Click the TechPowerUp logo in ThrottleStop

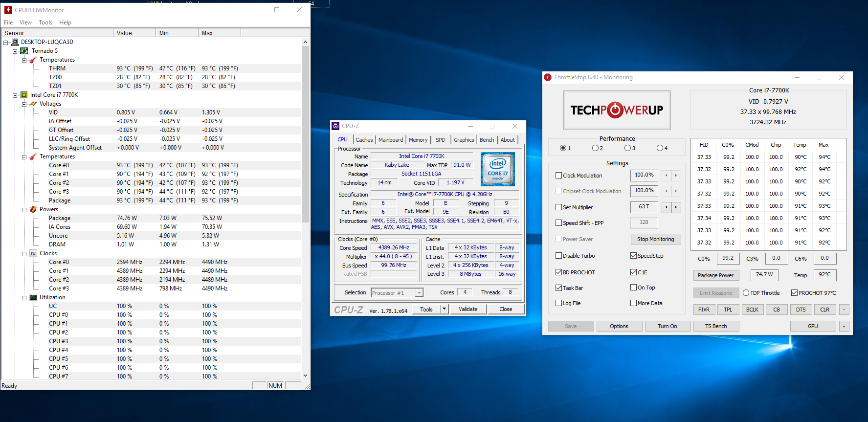tap(617, 110)
